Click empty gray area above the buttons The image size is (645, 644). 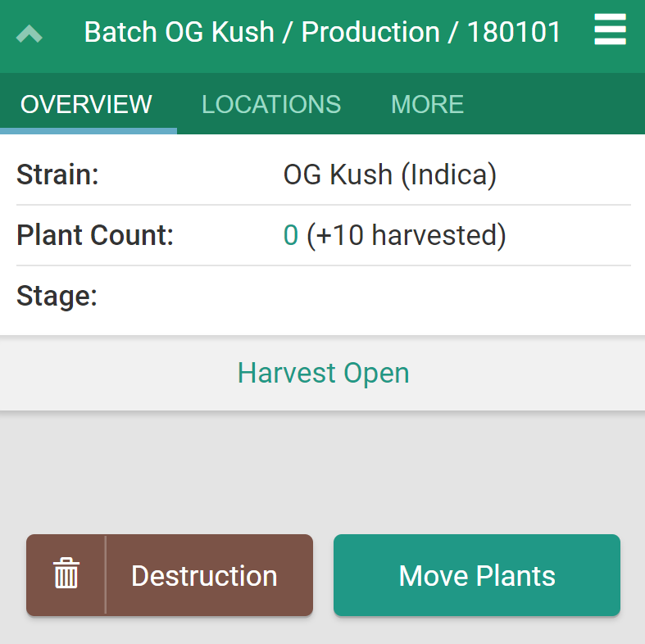click(x=322, y=471)
